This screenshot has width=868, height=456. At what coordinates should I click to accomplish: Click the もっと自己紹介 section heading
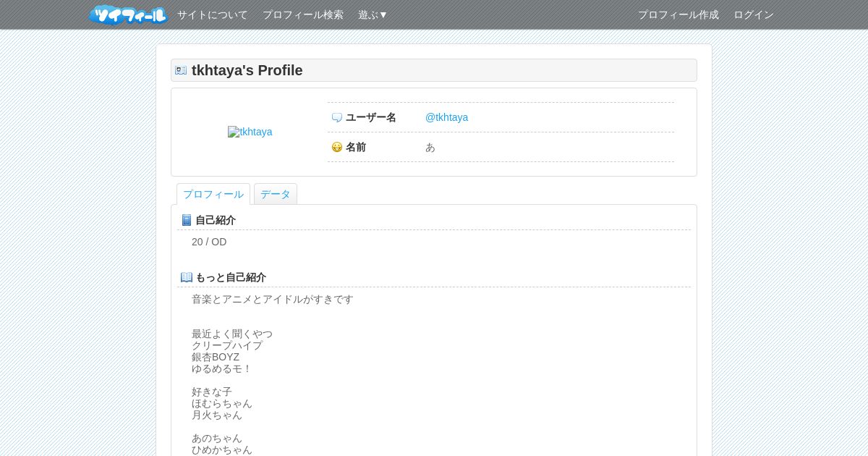tap(231, 277)
